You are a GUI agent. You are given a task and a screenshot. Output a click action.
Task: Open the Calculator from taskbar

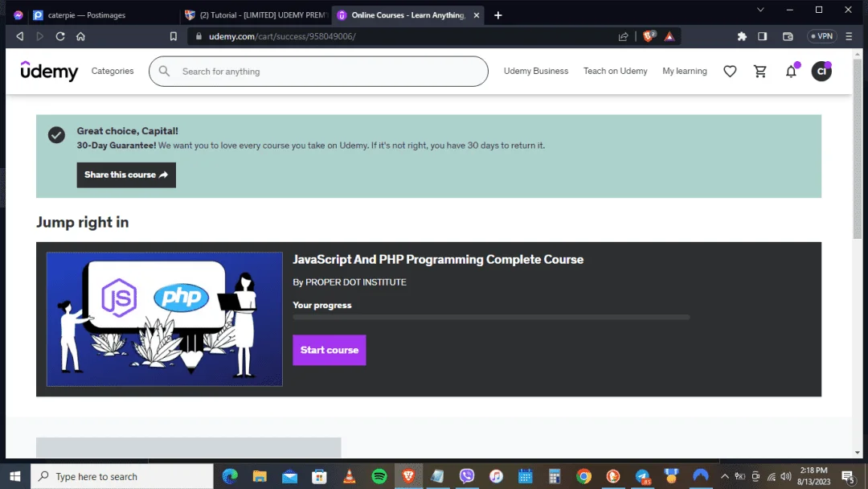click(x=555, y=476)
